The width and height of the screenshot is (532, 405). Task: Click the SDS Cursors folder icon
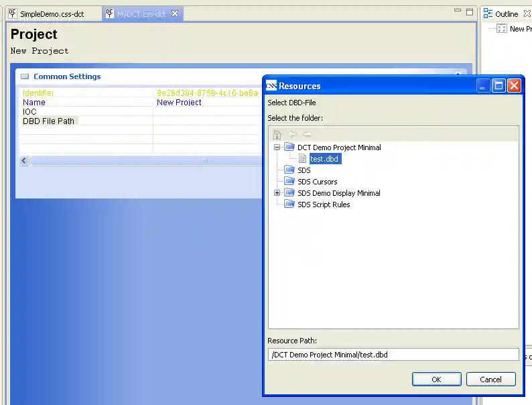[289, 182]
